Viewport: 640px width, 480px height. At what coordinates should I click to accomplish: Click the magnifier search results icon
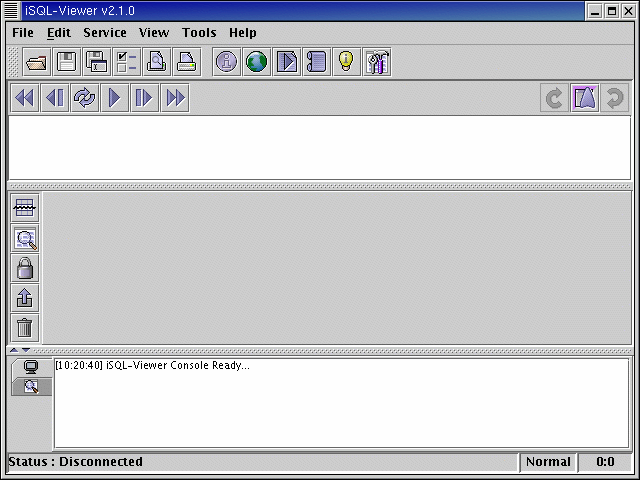click(x=25, y=238)
